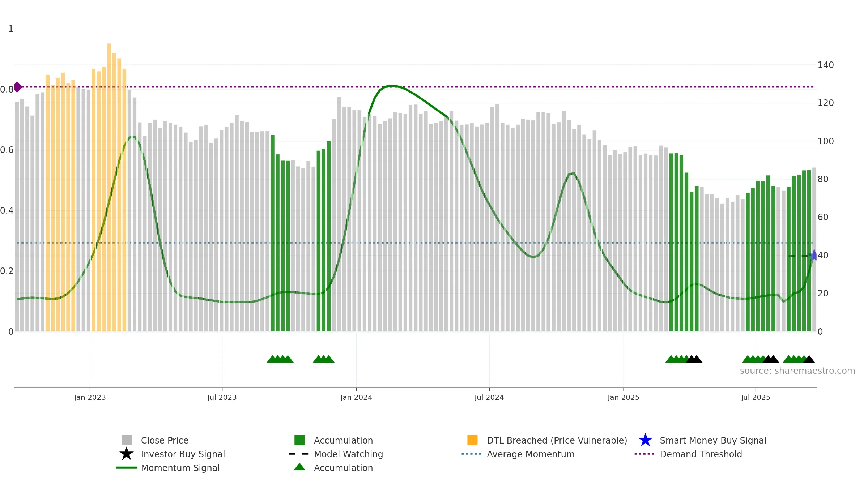The width and height of the screenshot is (868, 488).
Task: Click the Model Watching dashed line icon
Action: point(299,454)
